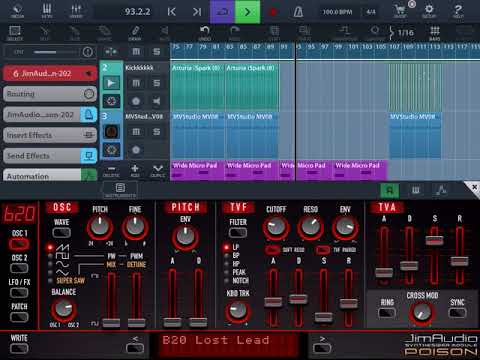Image resolution: width=480 pixels, height=360 pixels.
Task: Toggle the Sync cross mod switch
Action: tap(457, 313)
